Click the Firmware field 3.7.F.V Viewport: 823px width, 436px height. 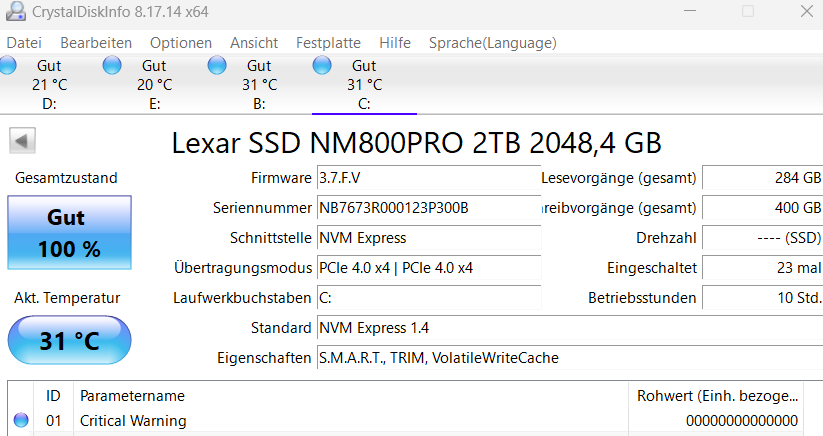(429, 178)
